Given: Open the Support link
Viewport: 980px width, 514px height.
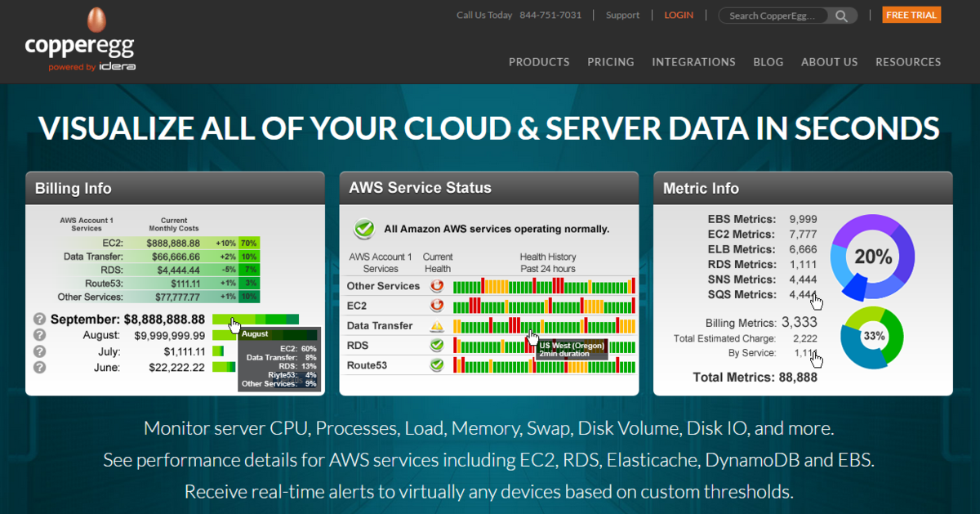Looking at the screenshot, I should click(623, 16).
